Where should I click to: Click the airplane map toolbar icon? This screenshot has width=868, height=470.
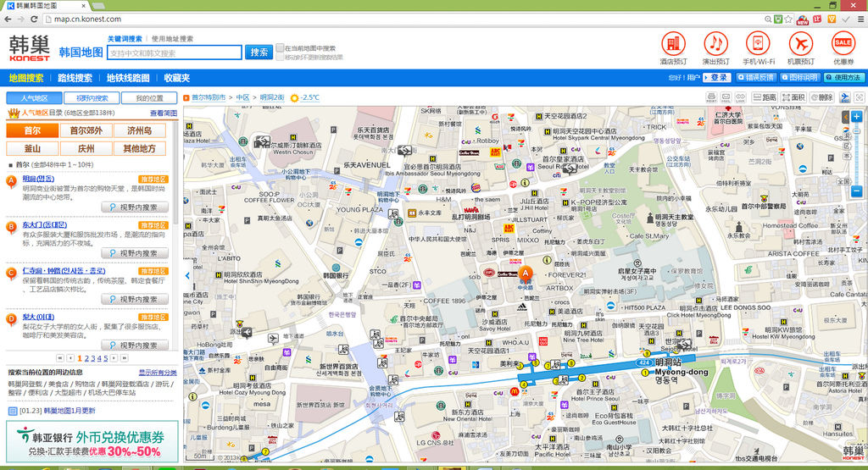point(845,97)
